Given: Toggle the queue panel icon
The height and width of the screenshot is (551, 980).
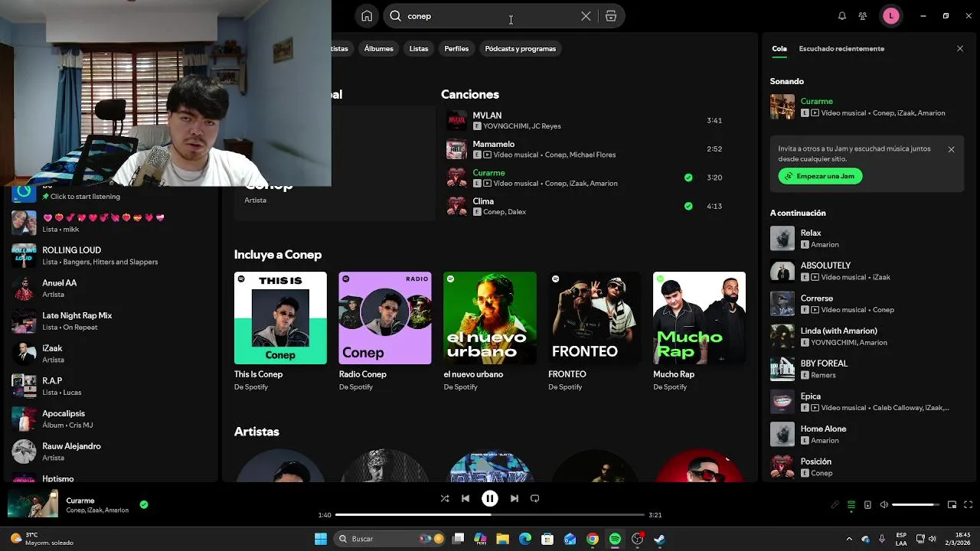Looking at the screenshot, I should 851,505.
